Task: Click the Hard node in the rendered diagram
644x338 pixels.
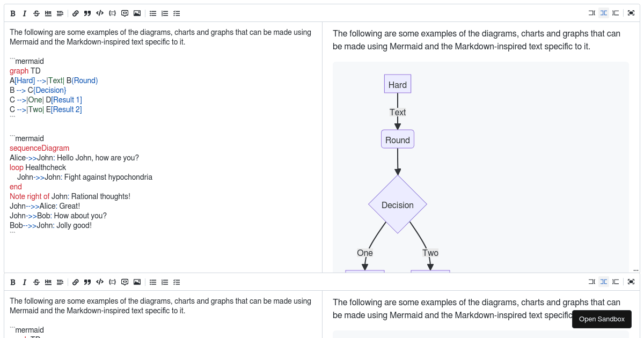Action: [397, 84]
